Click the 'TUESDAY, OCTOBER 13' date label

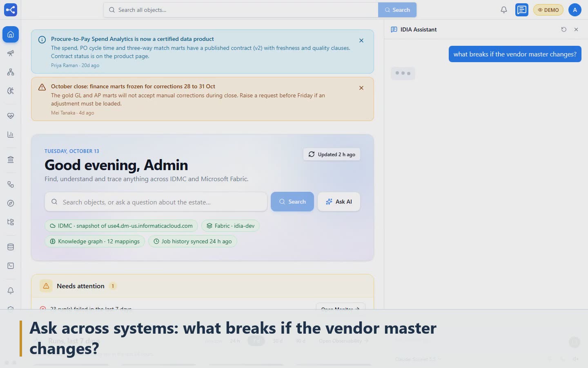(72, 151)
